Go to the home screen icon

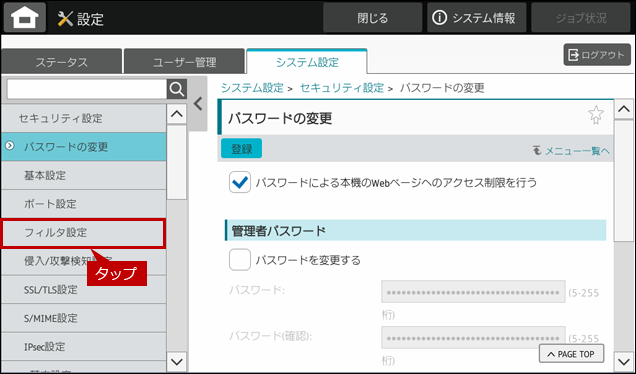point(25,17)
